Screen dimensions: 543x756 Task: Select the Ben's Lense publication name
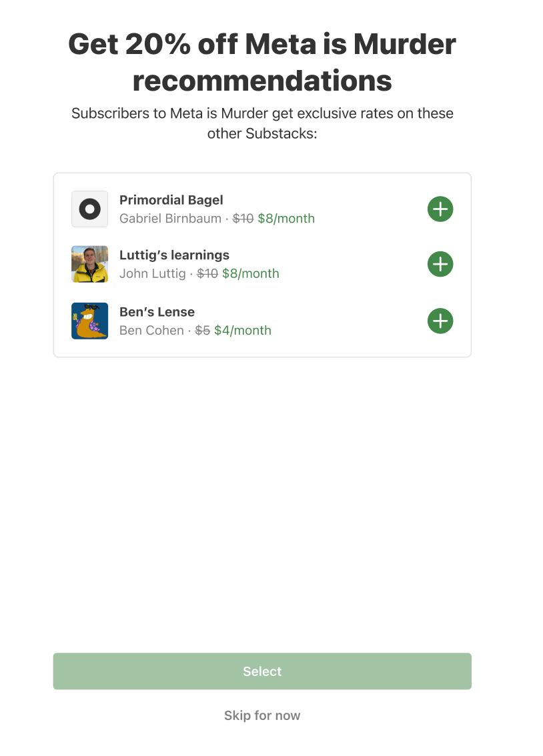pyautogui.click(x=157, y=312)
